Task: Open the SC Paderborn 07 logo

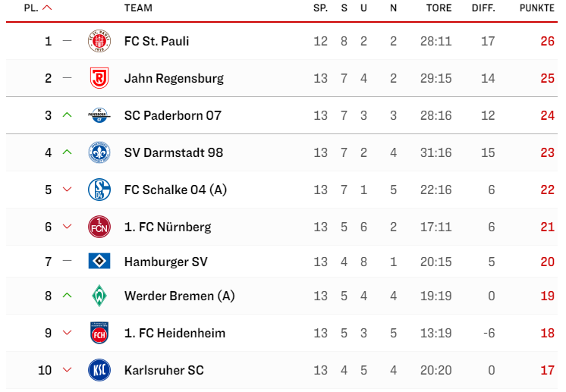Action: pyautogui.click(x=99, y=115)
